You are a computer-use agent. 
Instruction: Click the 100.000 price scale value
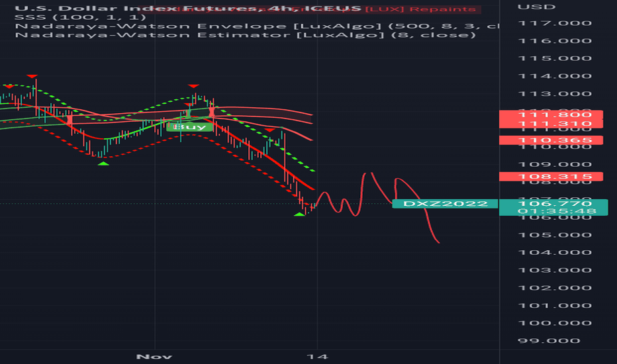(x=555, y=323)
